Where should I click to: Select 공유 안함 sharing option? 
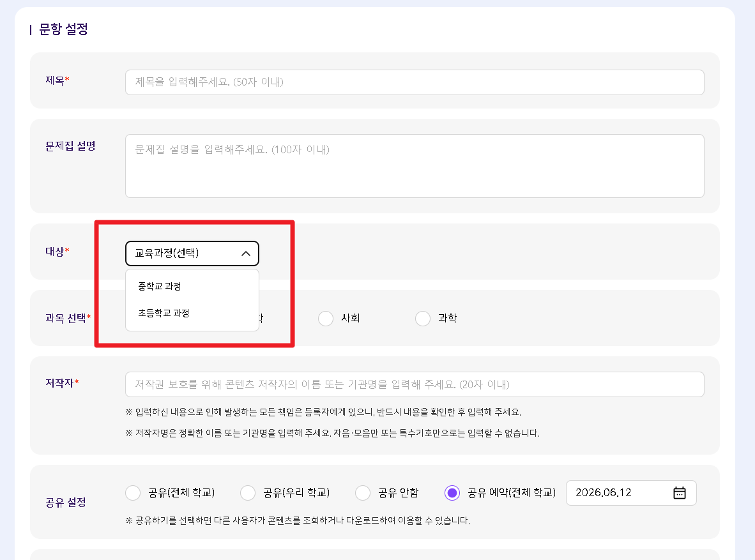coord(363,492)
